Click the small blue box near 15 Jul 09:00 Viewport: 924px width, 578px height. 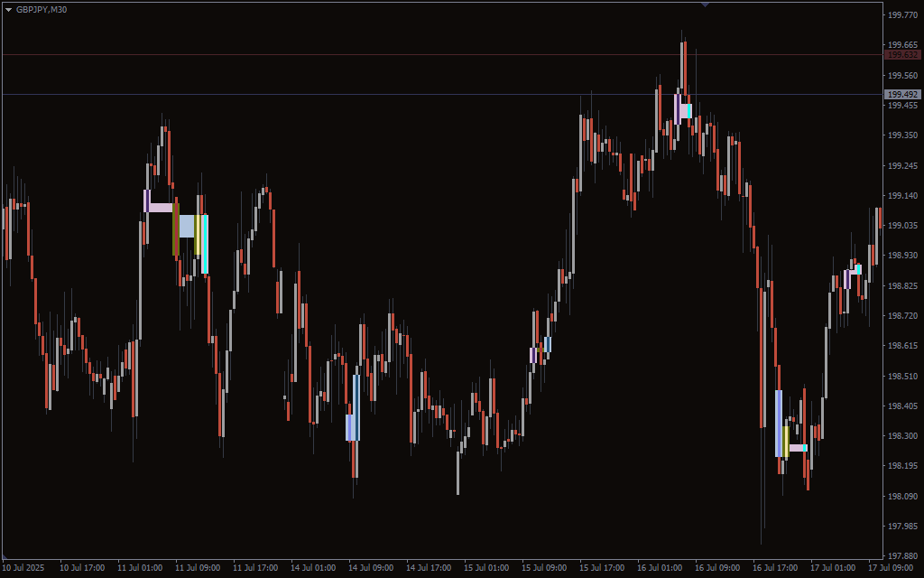point(548,344)
